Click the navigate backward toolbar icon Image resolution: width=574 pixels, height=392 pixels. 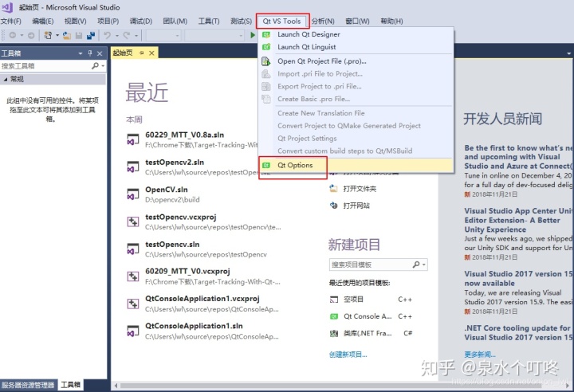click(x=13, y=36)
